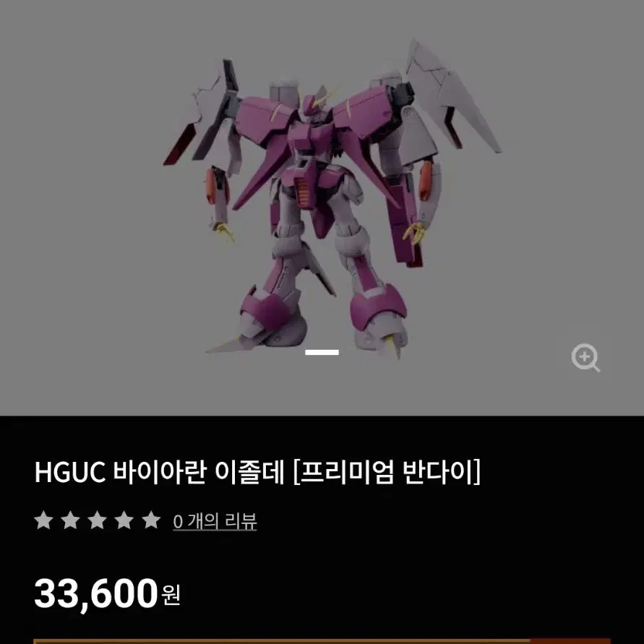This screenshot has height=644, width=644.
Task: Click the red segment at bar's right end
Action: (570, 641)
